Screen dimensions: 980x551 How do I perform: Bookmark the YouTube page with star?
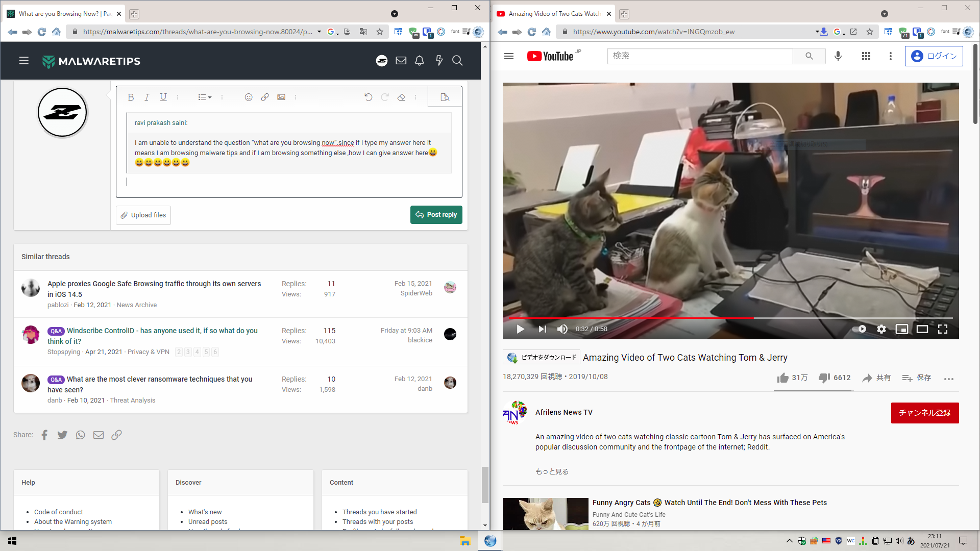click(870, 32)
